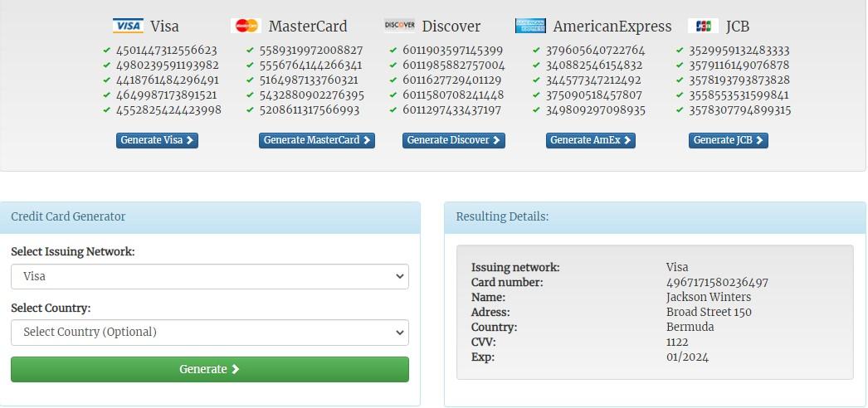The height and width of the screenshot is (408, 868).
Task: Open the Select Country dropdown
Action: pyautogui.click(x=210, y=333)
